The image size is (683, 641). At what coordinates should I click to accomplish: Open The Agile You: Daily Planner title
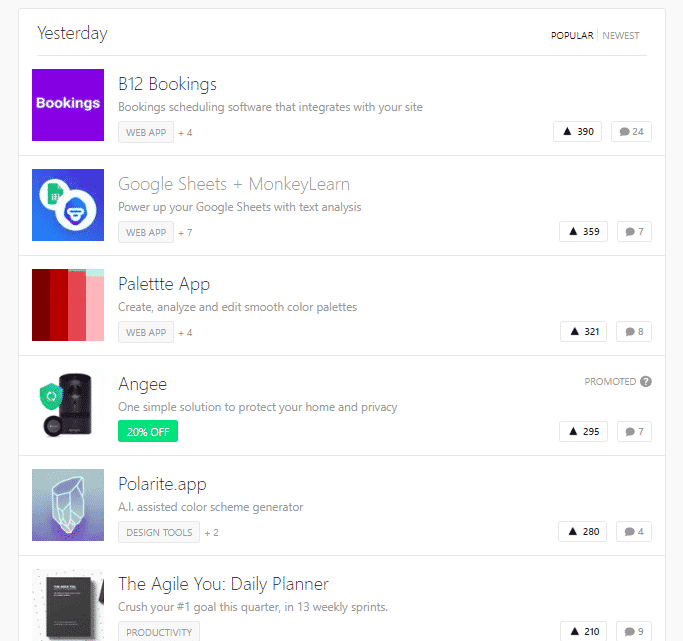point(223,584)
